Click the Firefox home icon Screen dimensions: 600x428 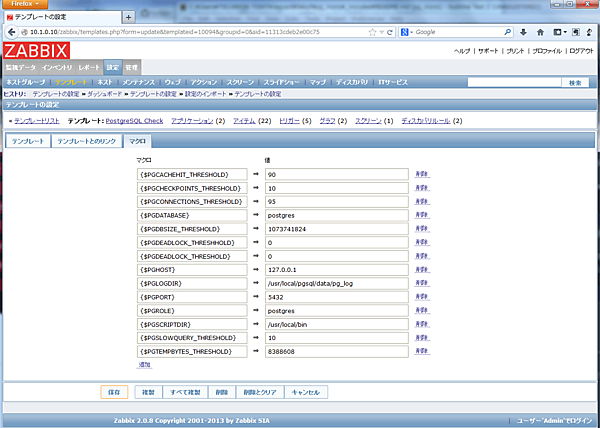(540, 32)
